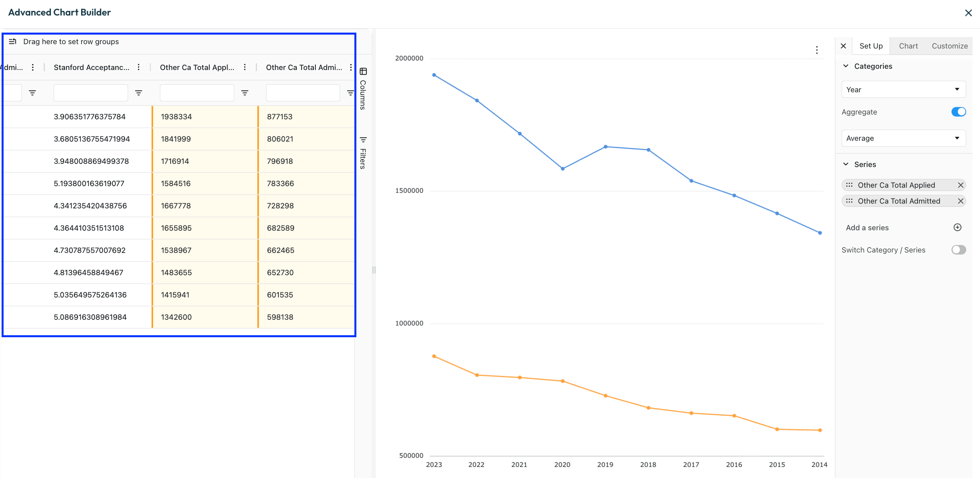Click the Other Ca Total Admitted filter input
The height and width of the screenshot is (478, 980).
[303, 93]
